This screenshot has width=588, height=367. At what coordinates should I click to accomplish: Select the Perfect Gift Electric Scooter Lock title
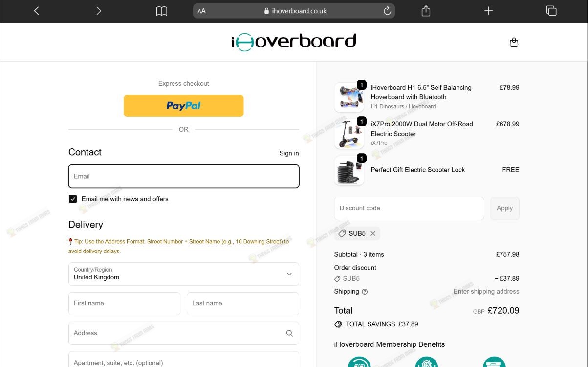(x=418, y=170)
